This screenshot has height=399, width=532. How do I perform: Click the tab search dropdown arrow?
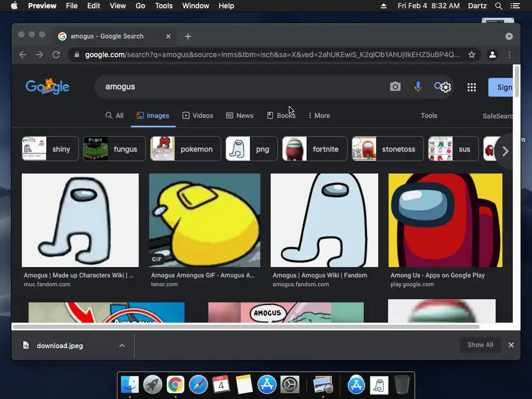[x=509, y=36]
